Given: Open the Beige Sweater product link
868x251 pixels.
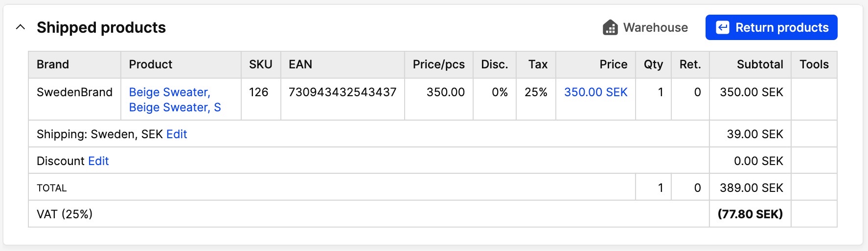Looking at the screenshot, I should (x=175, y=100).
